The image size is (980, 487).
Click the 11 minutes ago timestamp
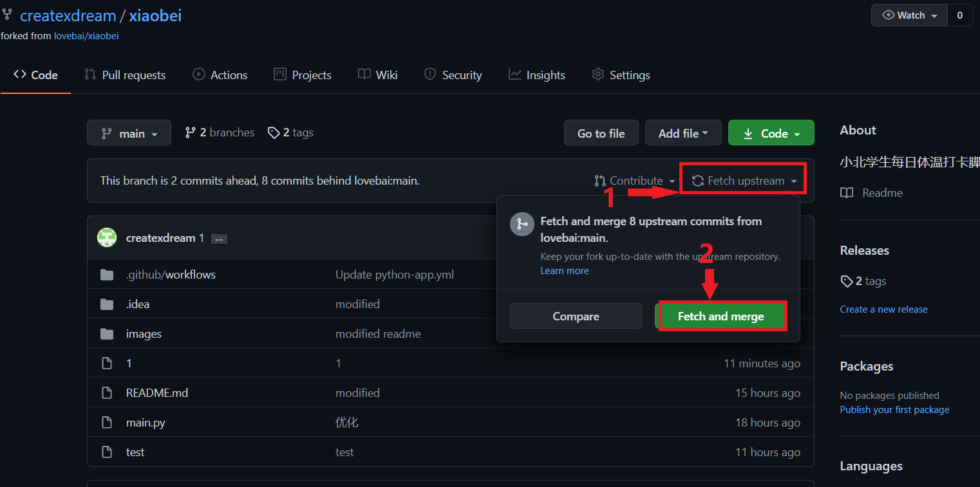pos(762,363)
